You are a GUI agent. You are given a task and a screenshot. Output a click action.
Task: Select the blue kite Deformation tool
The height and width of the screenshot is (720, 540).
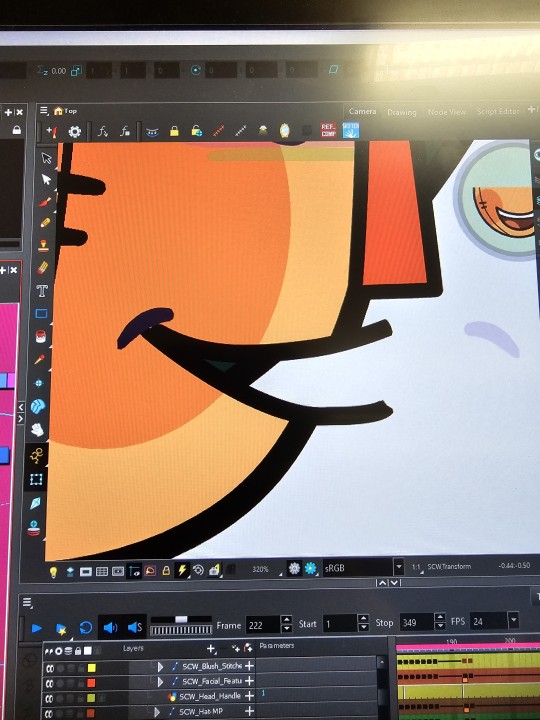tap(35, 504)
